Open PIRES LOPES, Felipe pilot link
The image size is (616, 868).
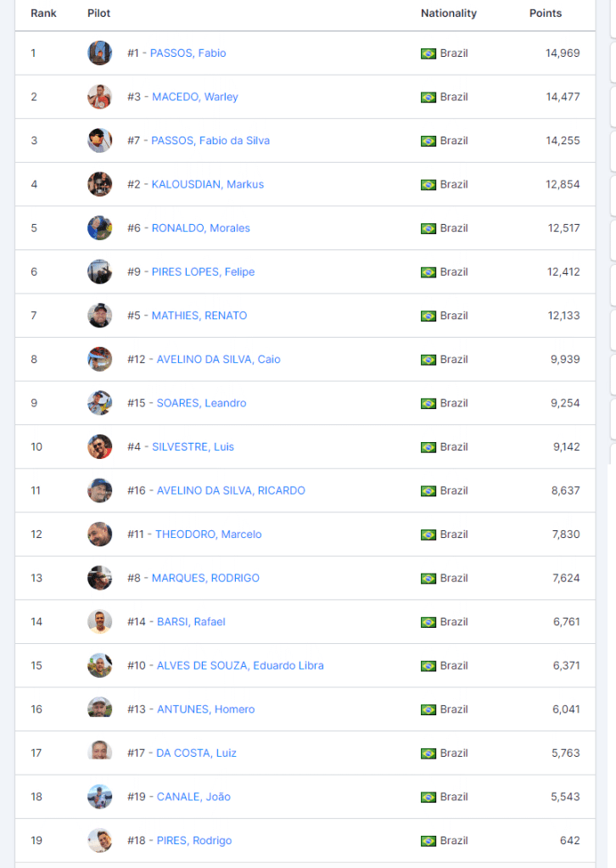[203, 272]
